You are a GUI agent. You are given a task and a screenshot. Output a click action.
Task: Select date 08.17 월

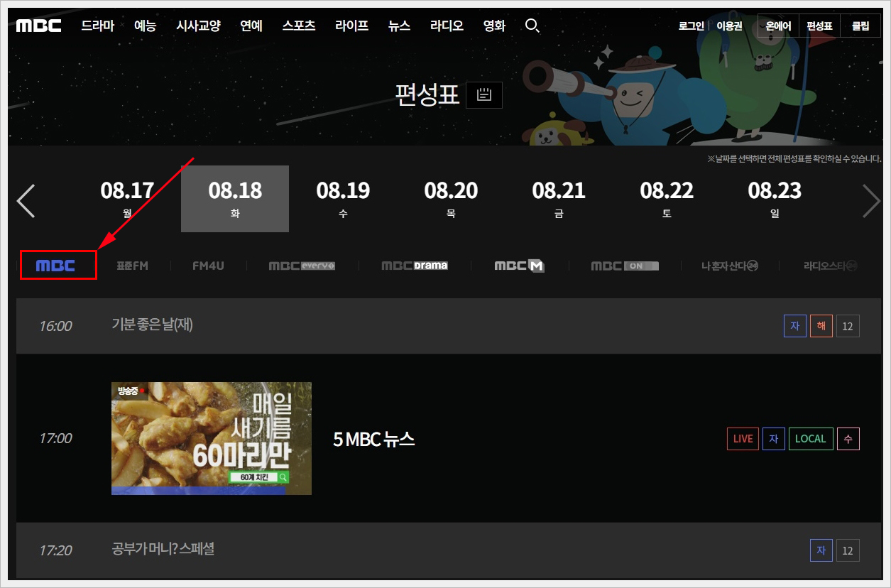tap(127, 199)
